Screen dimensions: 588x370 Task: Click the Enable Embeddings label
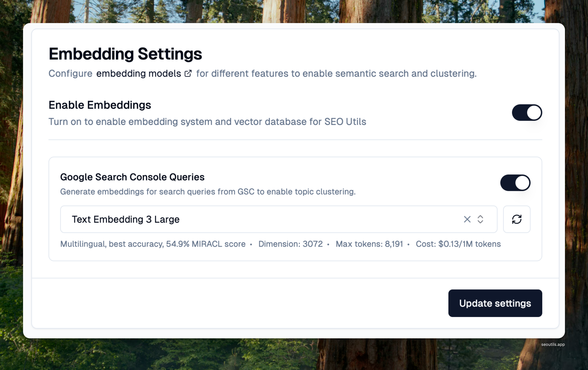100,105
